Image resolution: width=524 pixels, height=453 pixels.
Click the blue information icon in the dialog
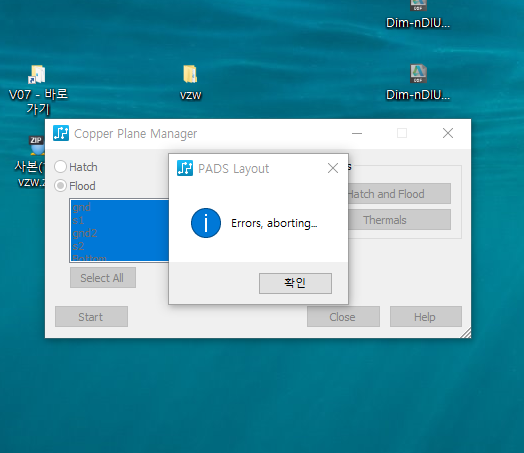coord(206,223)
